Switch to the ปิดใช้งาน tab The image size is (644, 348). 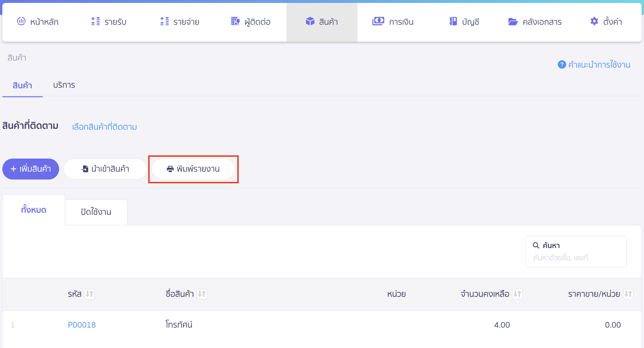[96, 212]
